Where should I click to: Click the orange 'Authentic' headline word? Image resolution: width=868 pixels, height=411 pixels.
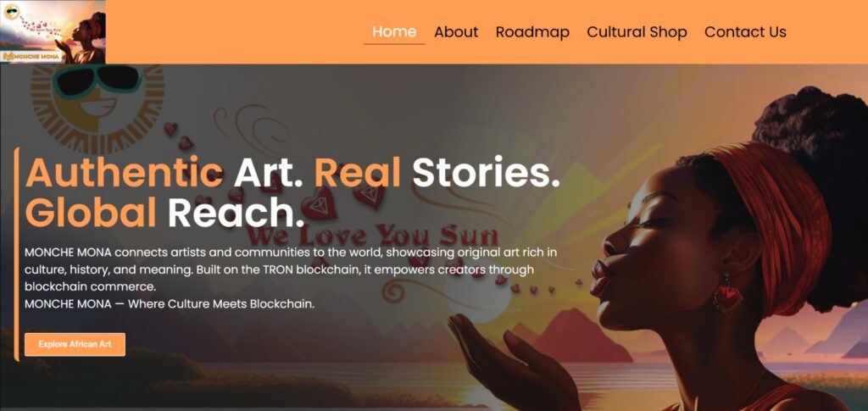point(125,172)
